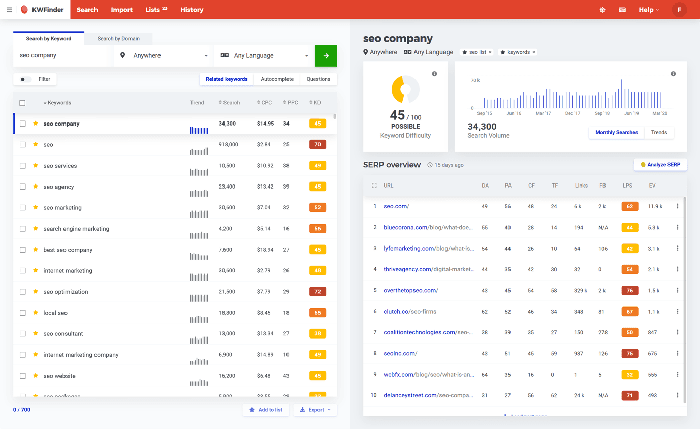Tick the checkbox for 'seo marketing' keyword
This screenshot has height=429, width=700.
(23, 207)
